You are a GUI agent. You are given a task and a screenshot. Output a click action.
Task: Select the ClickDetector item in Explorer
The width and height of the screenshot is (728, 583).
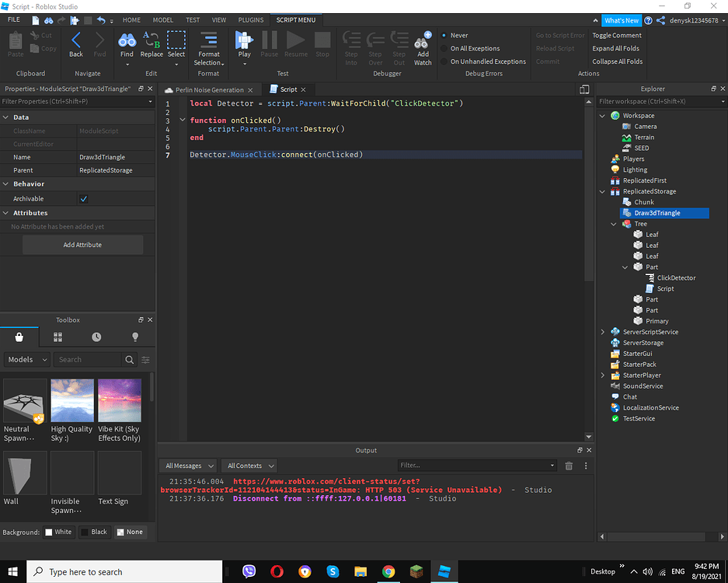(x=676, y=278)
